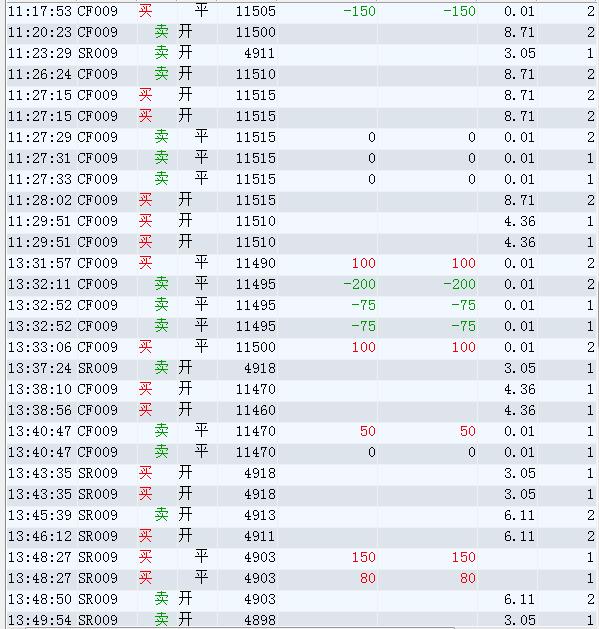Click the vertical scrollbar on the right edge
Image resolution: width=599 pixels, height=629 pixels.
(x=598, y=313)
